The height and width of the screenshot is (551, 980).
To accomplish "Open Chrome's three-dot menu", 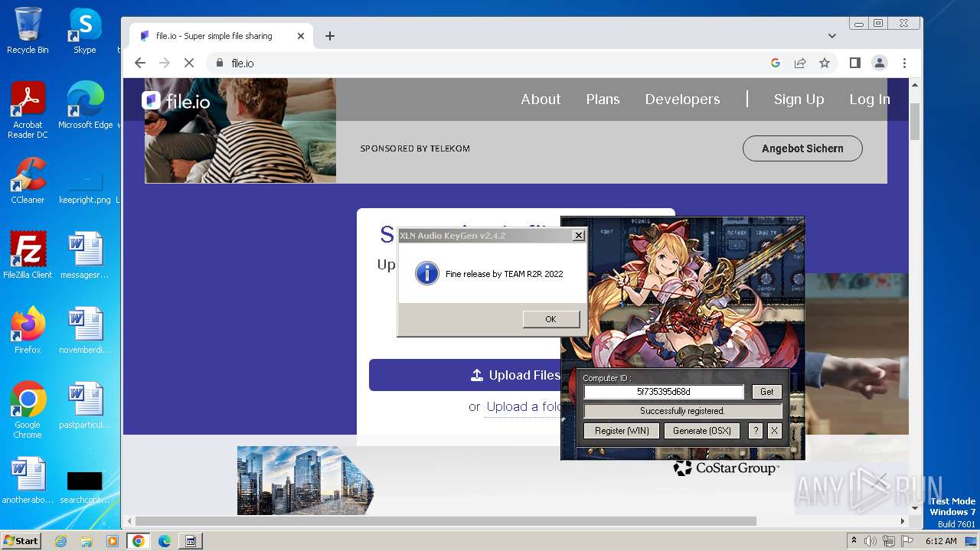I will (904, 63).
